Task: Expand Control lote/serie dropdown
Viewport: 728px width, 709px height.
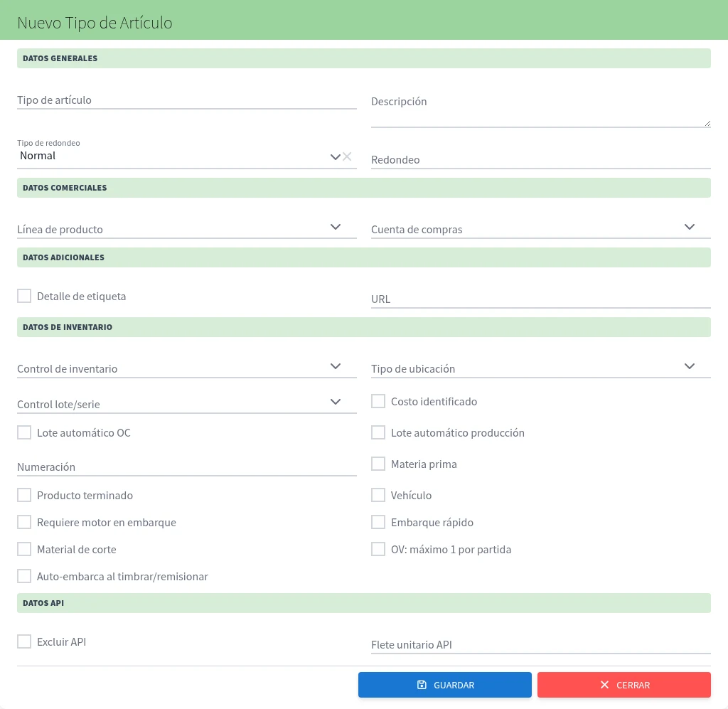Action: coord(336,402)
